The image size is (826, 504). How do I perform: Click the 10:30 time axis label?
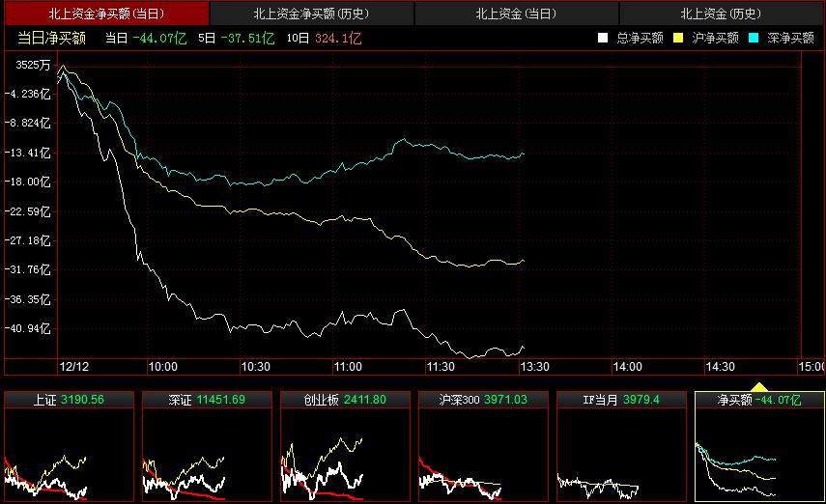pyautogui.click(x=255, y=367)
